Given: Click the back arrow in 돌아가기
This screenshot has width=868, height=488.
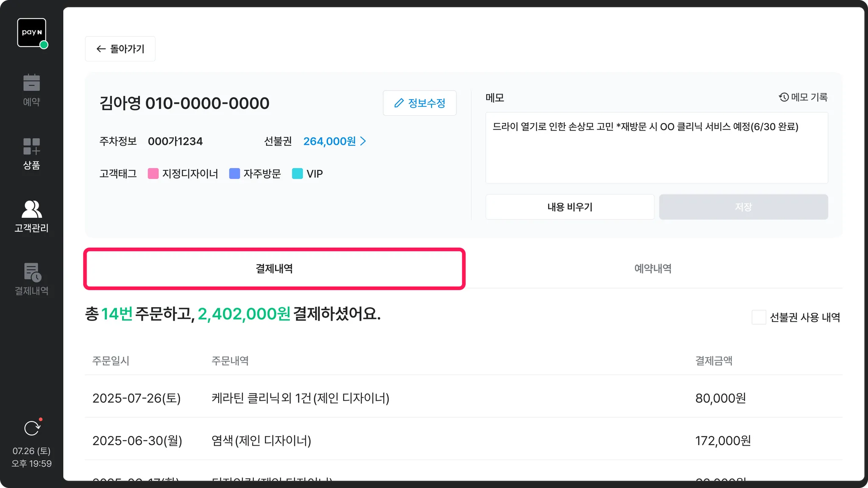Looking at the screenshot, I should click(x=101, y=49).
